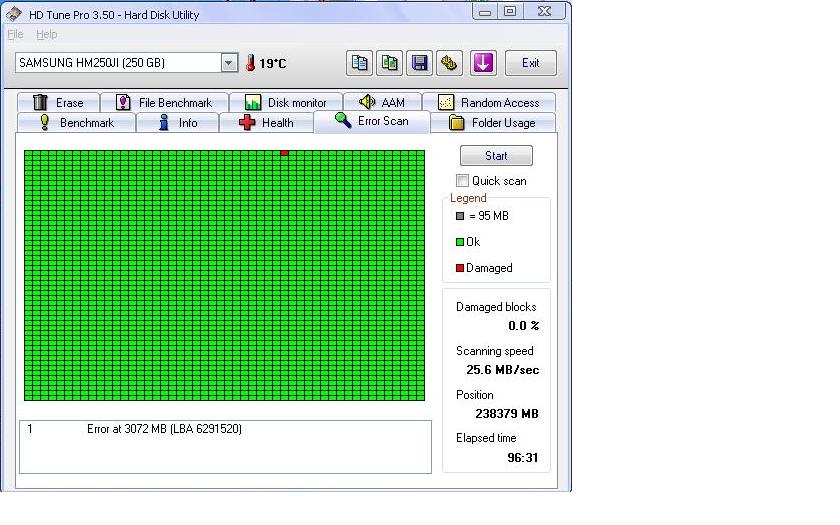Minimize the HD Tune Pro window

485,11
